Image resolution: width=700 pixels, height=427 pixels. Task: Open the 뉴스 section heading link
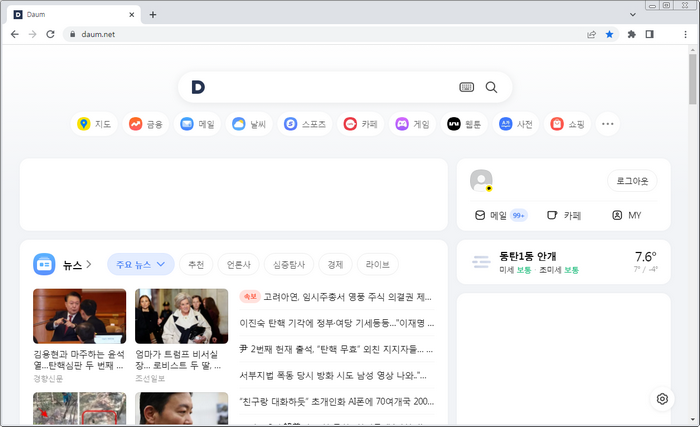click(77, 265)
